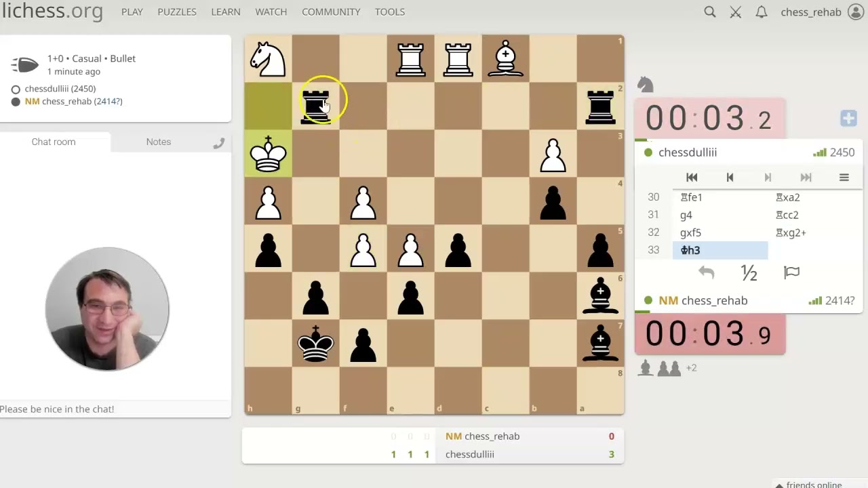
Task: Click the black rook on g2
Action: tap(315, 106)
